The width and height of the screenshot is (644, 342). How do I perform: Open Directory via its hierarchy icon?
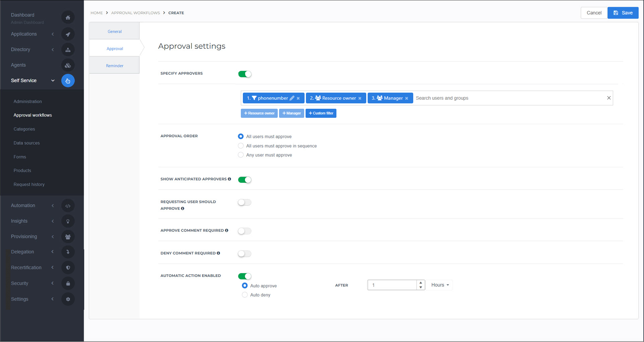[x=68, y=49]
